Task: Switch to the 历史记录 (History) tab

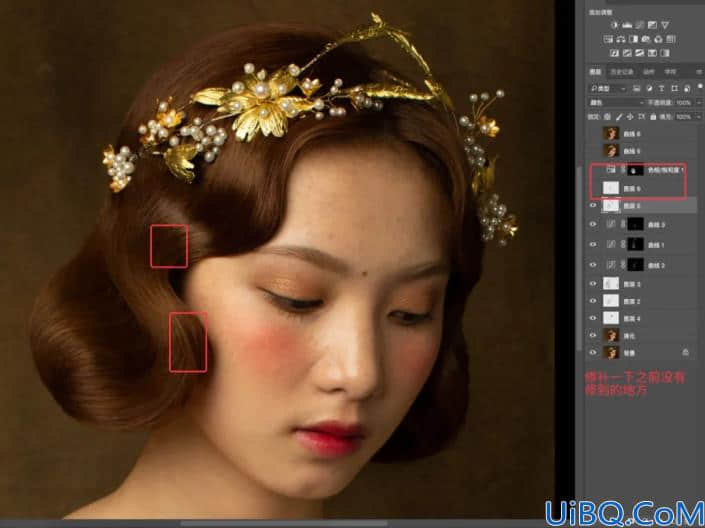Action: tap(622, 72)
